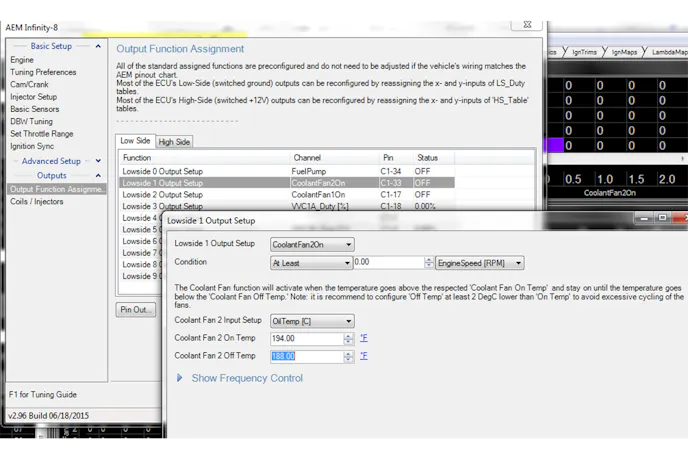Viewport: 688px width, 459px height.
Task: Click °F unit link for On Temp
Action: point(364,339)
